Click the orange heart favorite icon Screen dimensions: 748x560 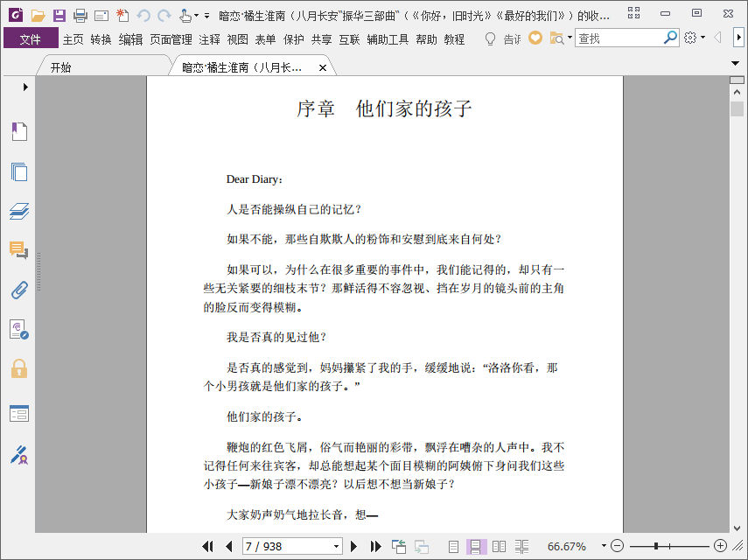pyautogui.click(x=535, y=38)
